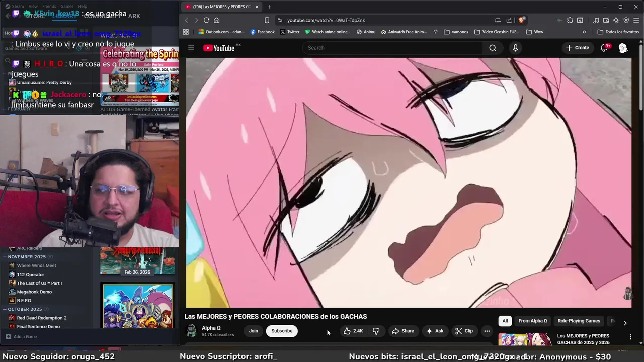Select the All filter chip
Viewport: 644px width, 362px height.
pos(505,321)
